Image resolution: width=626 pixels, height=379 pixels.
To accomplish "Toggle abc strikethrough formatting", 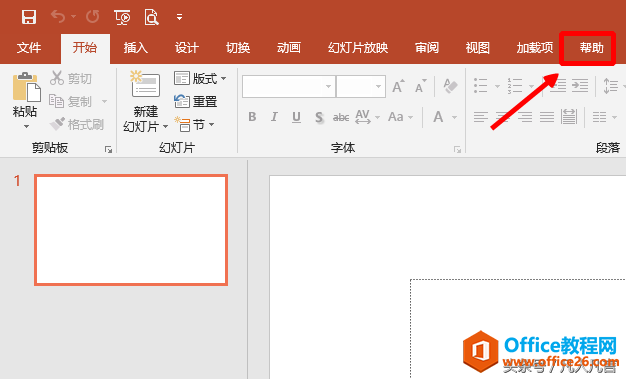I will click(341, 117).
